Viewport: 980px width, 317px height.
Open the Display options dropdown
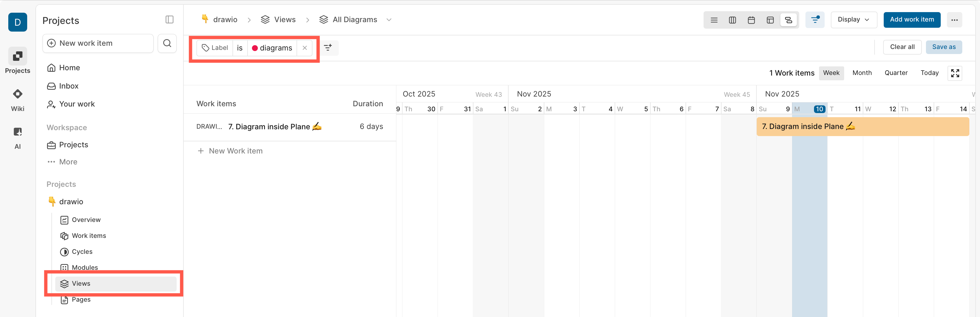(x=853, y=19)
